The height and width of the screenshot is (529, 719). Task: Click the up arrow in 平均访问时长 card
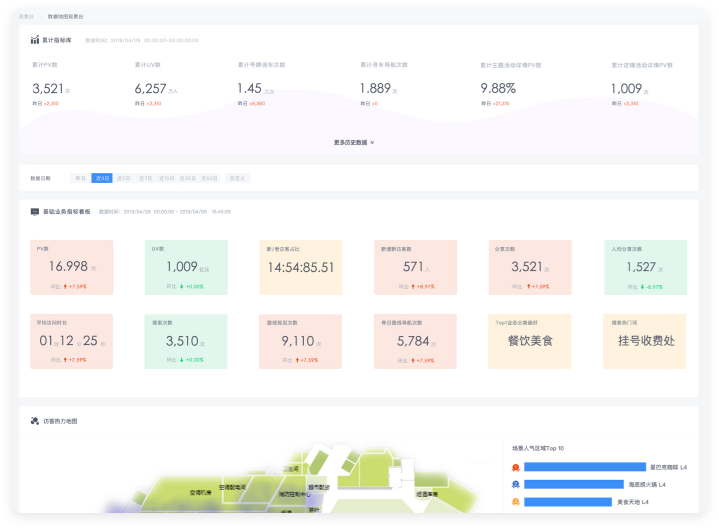(x=65, y=360)
